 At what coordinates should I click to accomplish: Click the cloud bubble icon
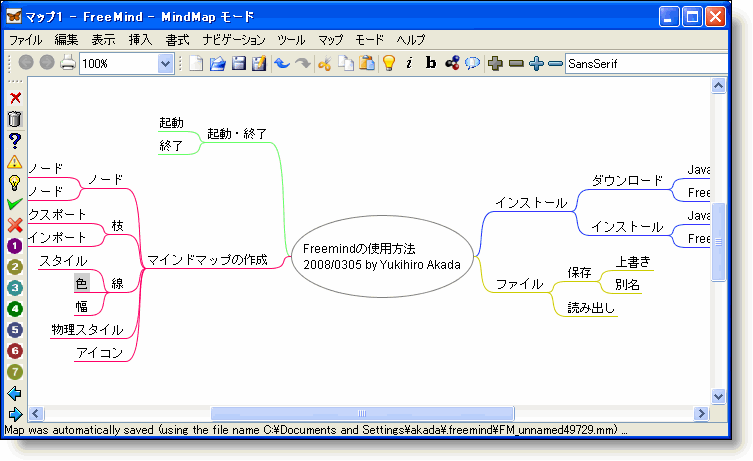pyautogui.click(x=473, y=63)
